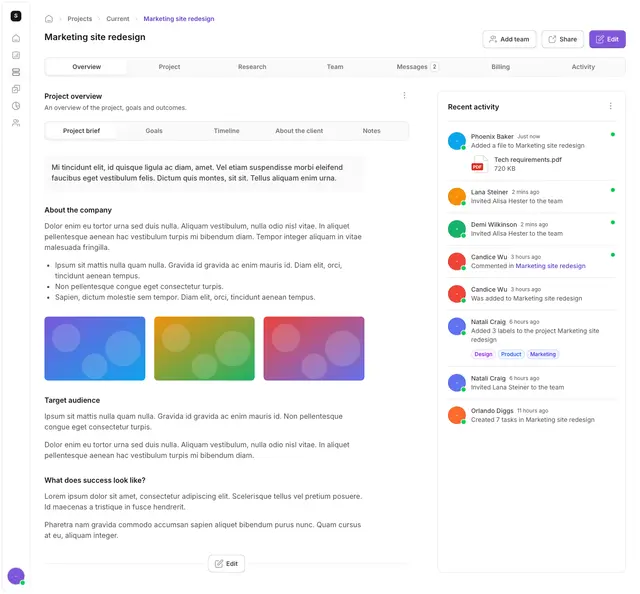Screen dimensions: 640x594
Task: Open the red-purple gradient image thumbnail
Action: tap(314, 349)
